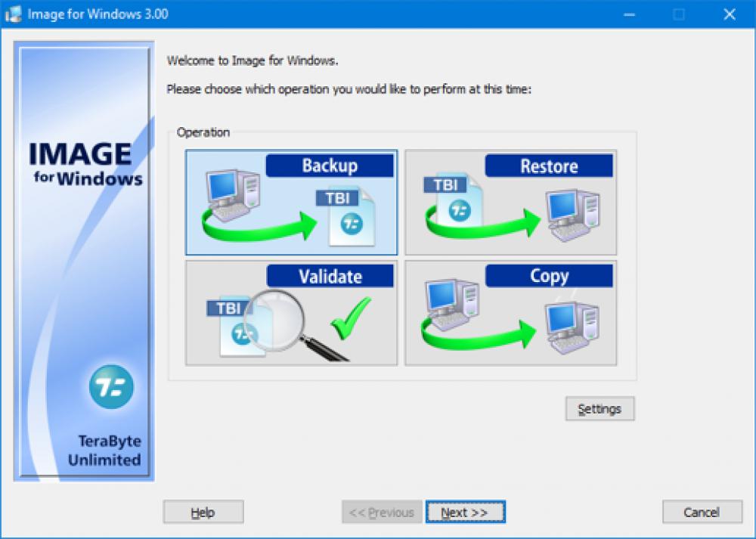Click the disabled Previous button
The image size is (756, 539).
pyautogui.click(x=382, y=511)
